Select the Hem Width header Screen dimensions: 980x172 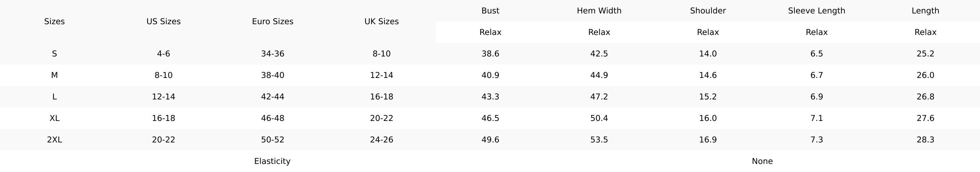[x=599, y=11]
